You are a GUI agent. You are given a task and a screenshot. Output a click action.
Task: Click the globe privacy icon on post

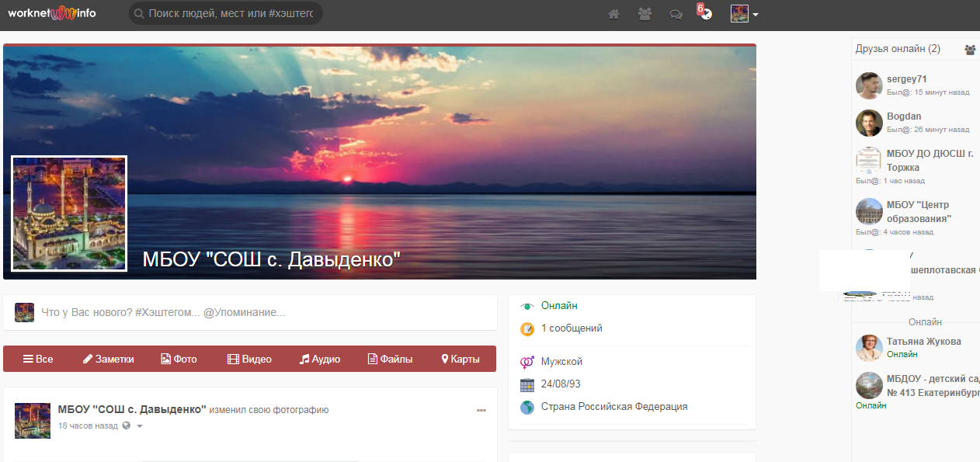[127, 426]
